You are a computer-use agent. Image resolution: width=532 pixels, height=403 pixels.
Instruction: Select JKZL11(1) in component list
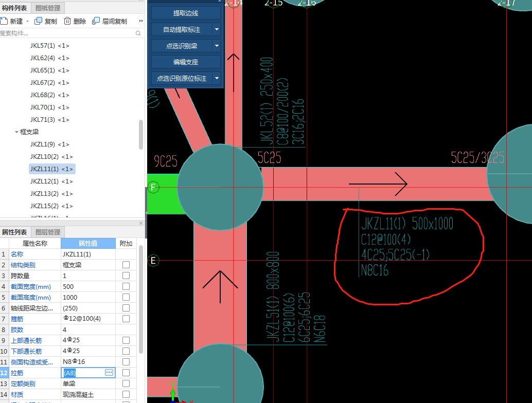(51, 169)
